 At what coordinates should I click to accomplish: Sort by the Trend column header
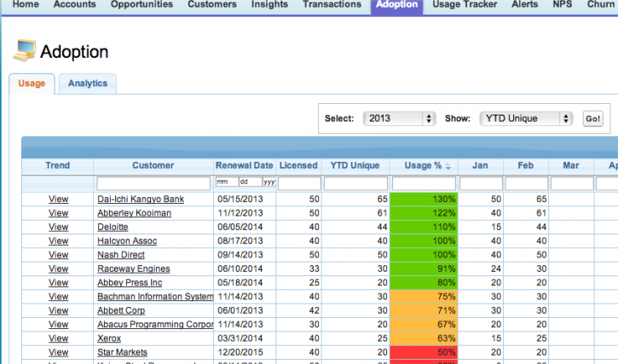58,165
